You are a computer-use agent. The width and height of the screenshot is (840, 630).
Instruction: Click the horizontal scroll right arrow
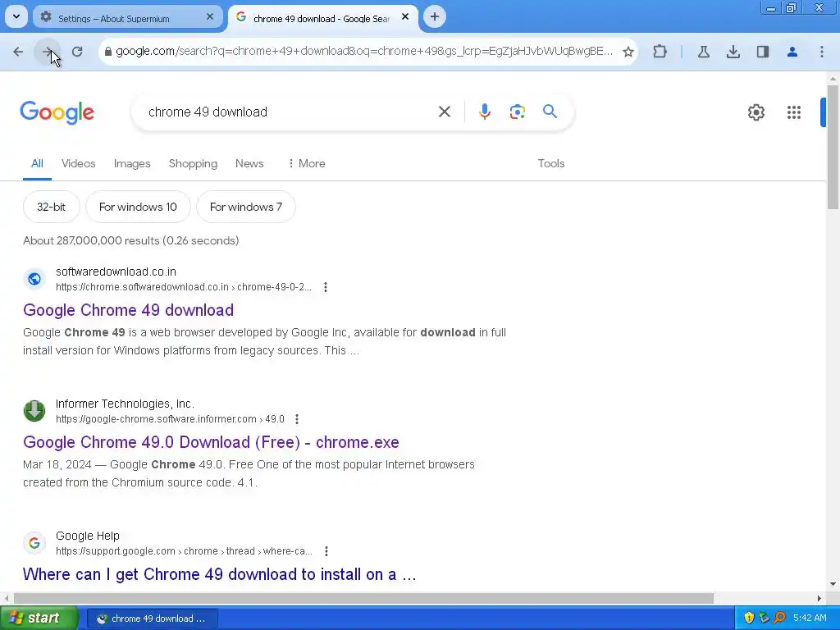point(819,598)
